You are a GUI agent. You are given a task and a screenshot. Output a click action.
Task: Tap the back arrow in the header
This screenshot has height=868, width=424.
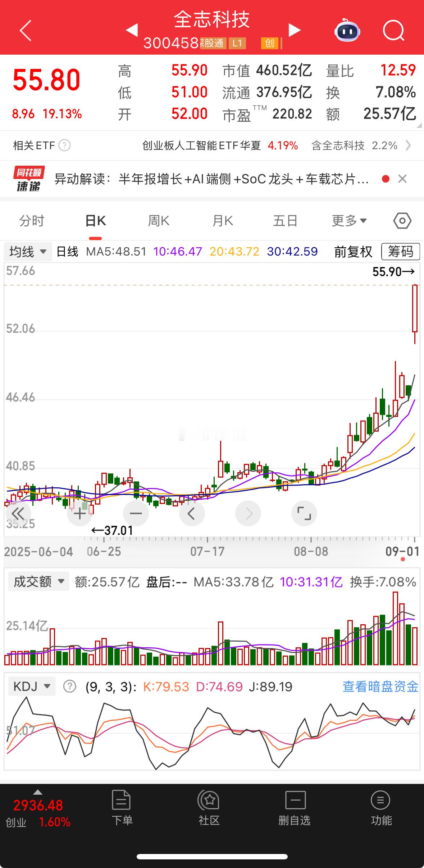[x=25, y=31]
